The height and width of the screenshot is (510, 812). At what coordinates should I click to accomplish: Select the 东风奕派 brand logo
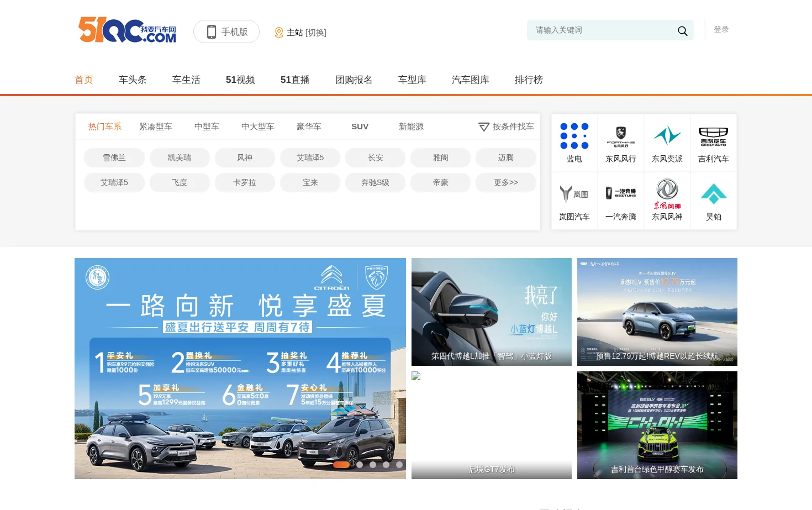[667, 135]
